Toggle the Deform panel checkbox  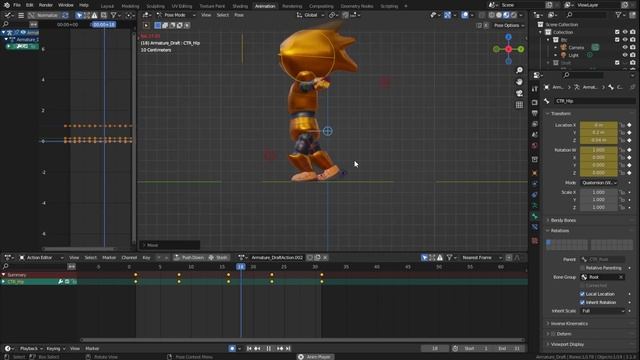[x=553, y=334]
